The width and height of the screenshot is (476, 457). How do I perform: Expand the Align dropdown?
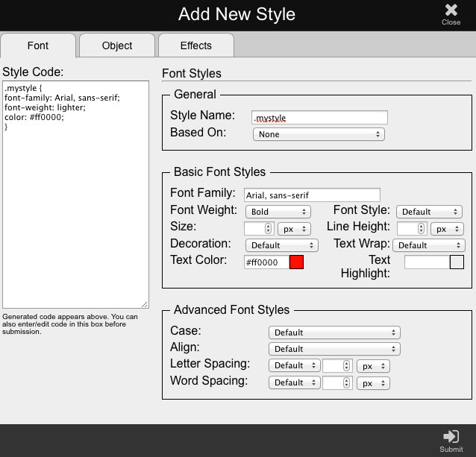coord(333,349)
